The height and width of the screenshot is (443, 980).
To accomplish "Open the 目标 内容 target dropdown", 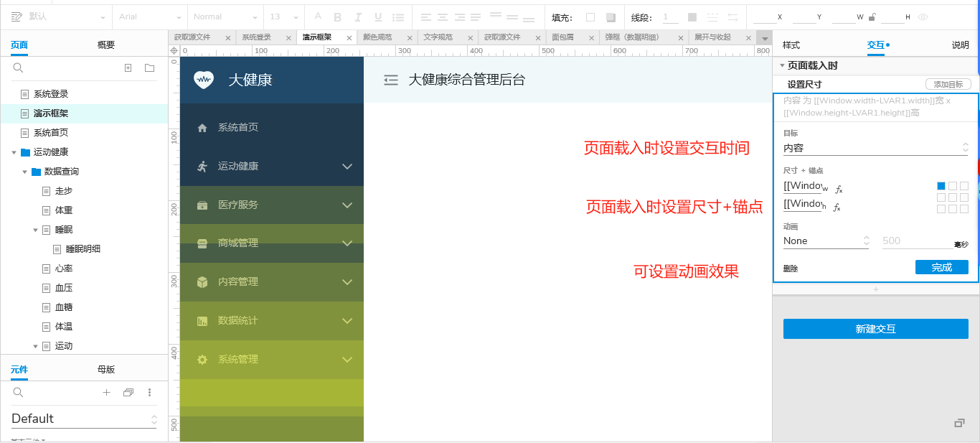I will pyautogui.click(x=875, y=148).
